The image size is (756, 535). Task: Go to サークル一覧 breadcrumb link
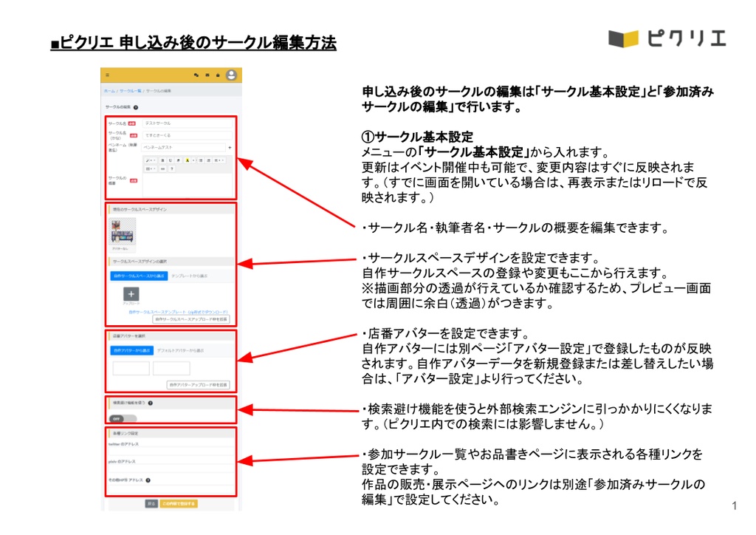(x=130, y=91)
